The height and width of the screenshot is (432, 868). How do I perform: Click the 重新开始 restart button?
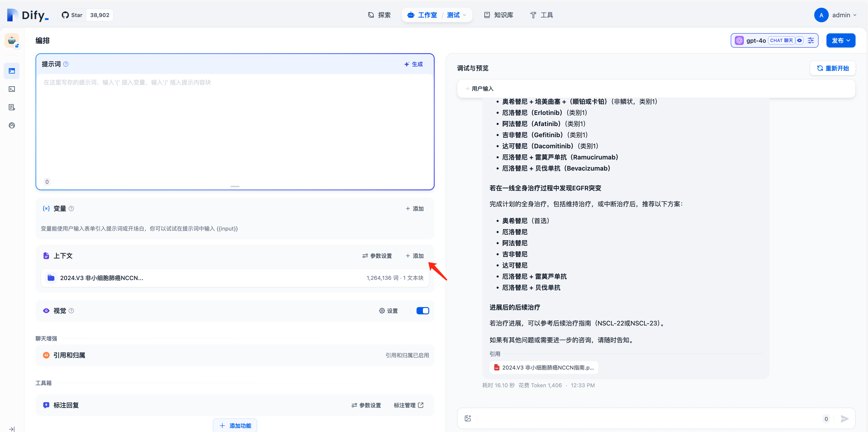point(833,68)
